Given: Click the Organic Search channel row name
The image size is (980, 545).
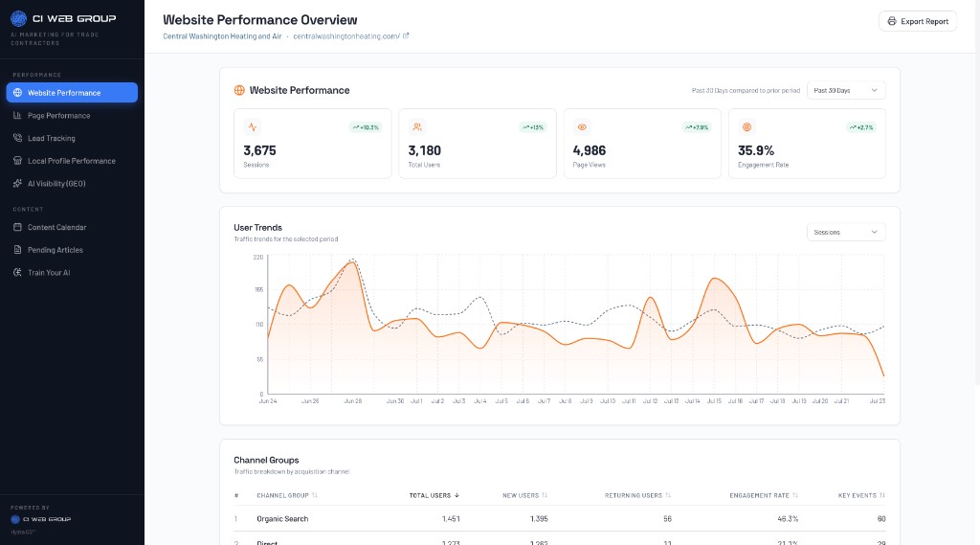Looking at the screenshot, I should coord(282,519).
